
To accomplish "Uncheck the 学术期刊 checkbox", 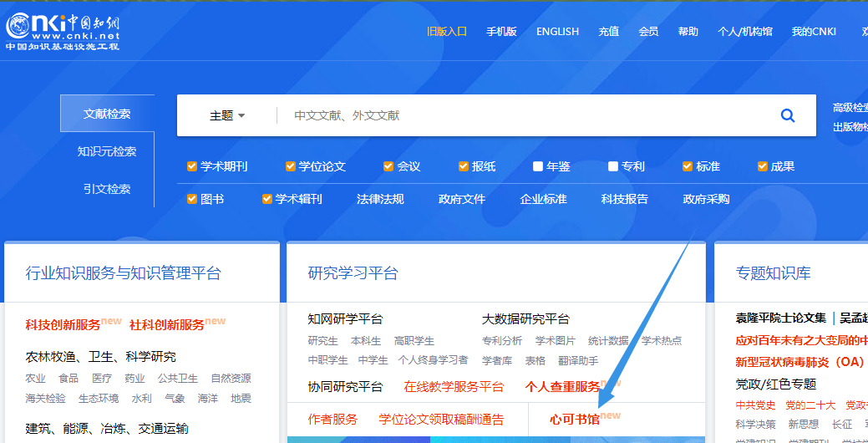I will [x=192, y=166].
